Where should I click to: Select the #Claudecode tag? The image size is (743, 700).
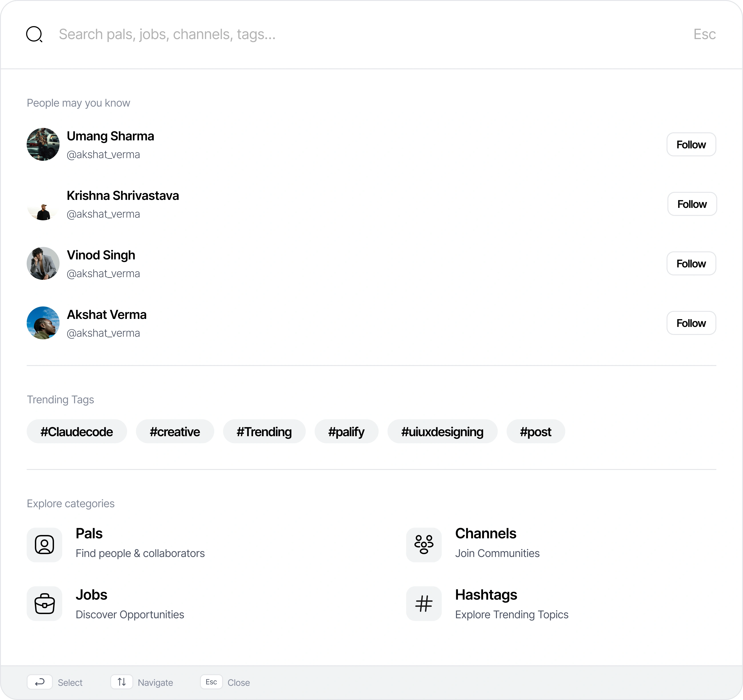click(x=77, y=432)
